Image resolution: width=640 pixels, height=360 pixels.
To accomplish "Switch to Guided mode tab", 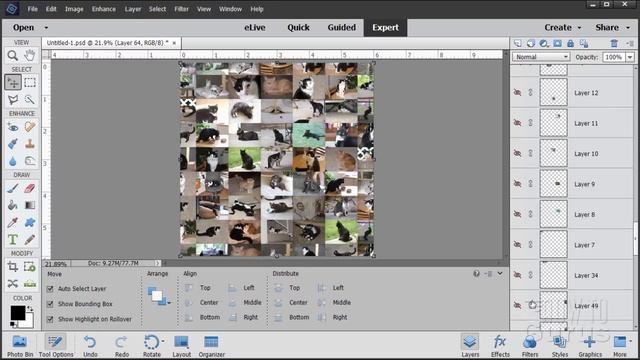I will pos(342,27).
